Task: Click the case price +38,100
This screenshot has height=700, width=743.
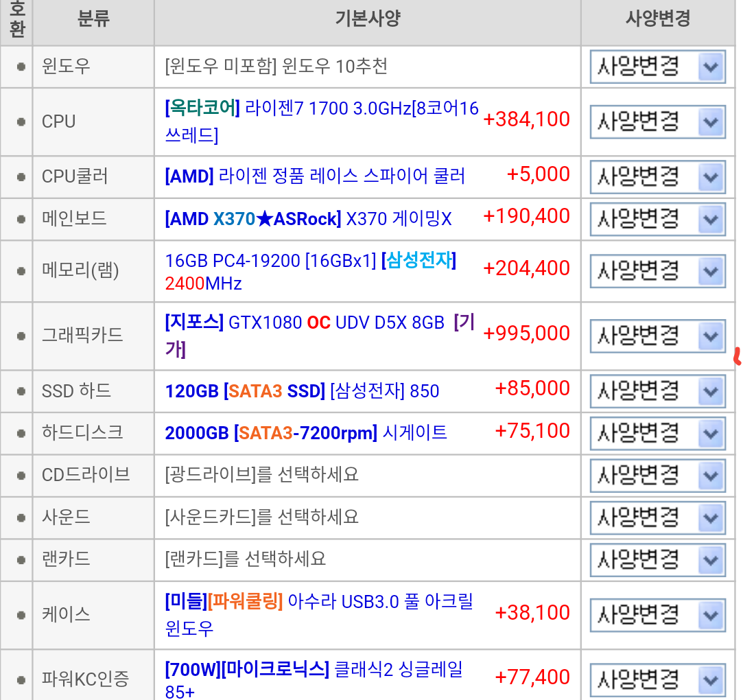Action: pyautogui.click(x=532, y=612)
